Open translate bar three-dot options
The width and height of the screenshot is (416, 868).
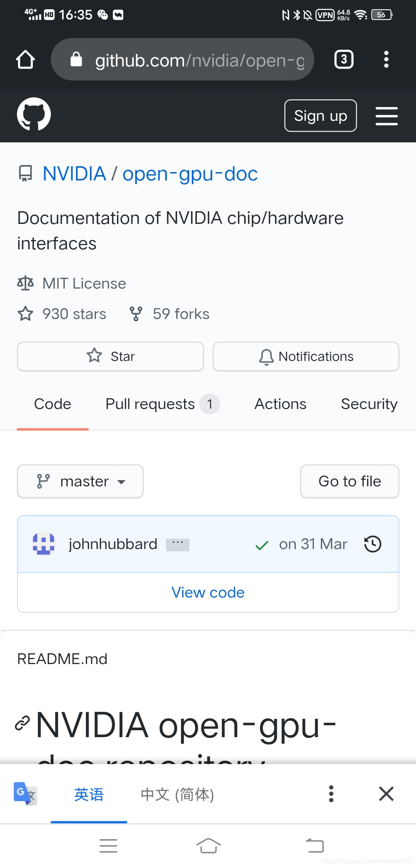[331, 794]
